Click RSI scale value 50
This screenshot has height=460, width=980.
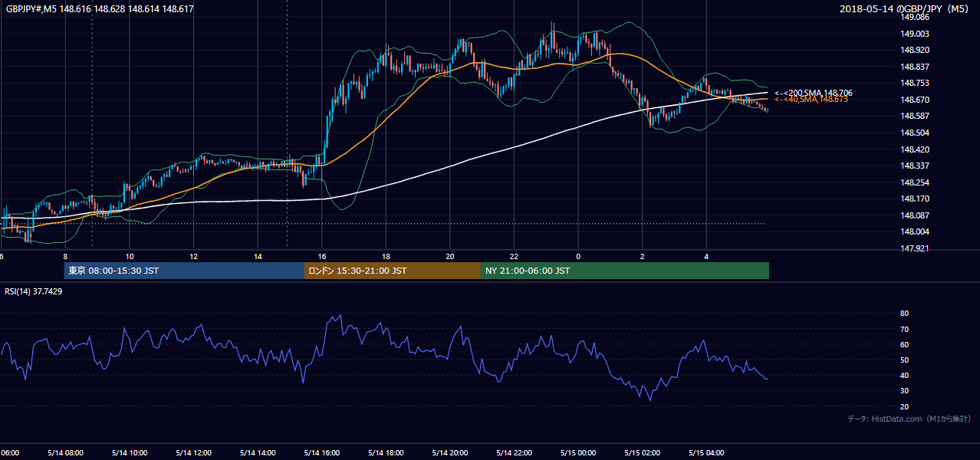(904, 360)
